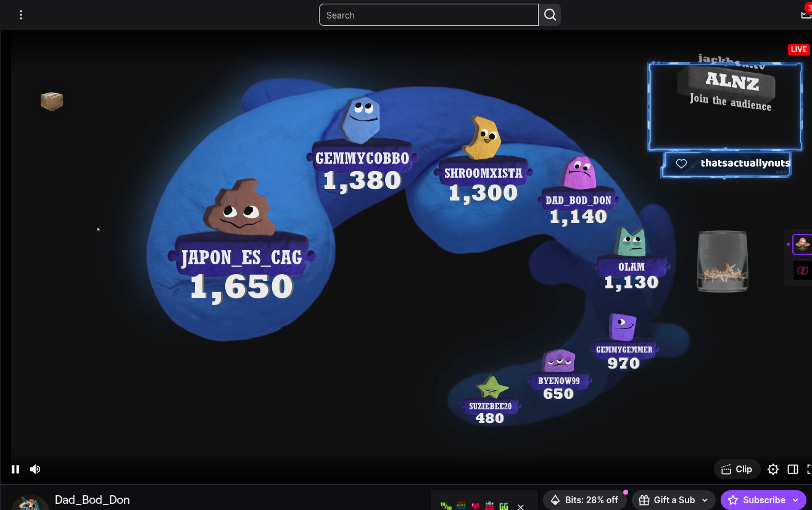This screenshot has height=510, width=812.
Task: Click the 650 score
Action: [558, 394]
